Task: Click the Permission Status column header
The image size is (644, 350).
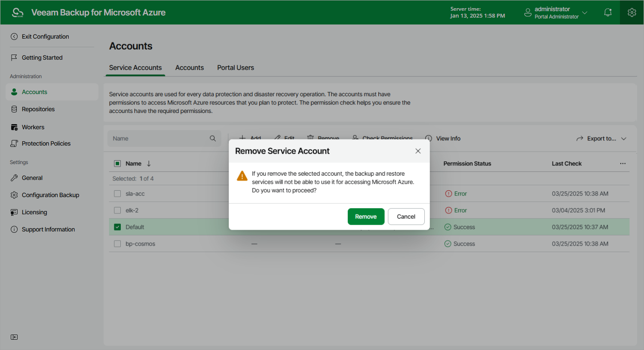Action: 467,164
